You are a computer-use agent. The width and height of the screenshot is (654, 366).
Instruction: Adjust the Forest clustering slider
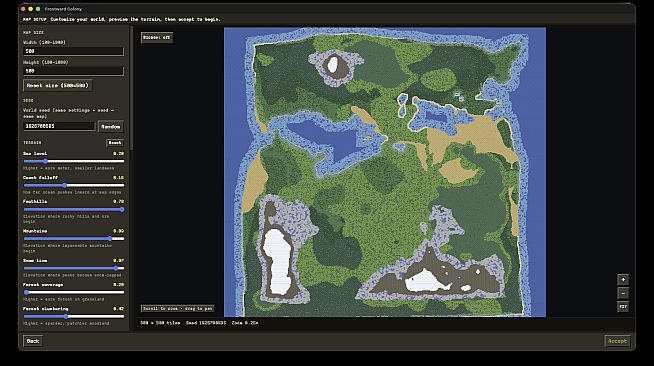pyautogui.click(x=73, y=316)
